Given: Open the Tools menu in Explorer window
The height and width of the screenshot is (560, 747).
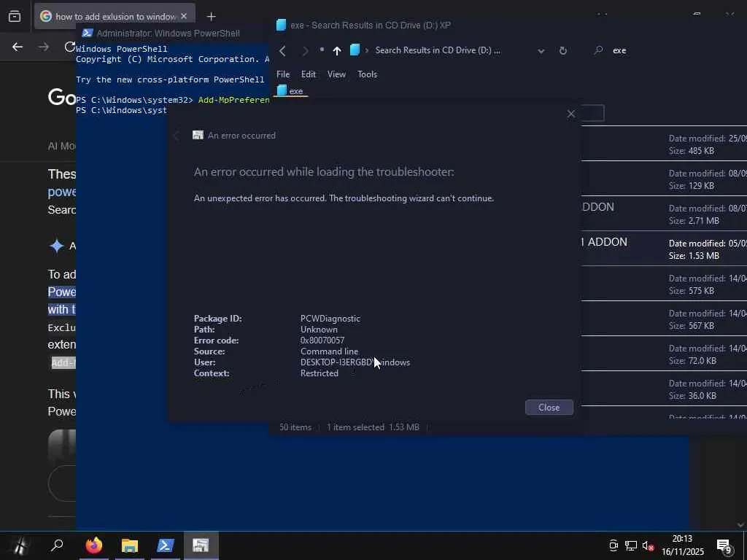Looking at the screenshot, I should [x=368, y=74].
